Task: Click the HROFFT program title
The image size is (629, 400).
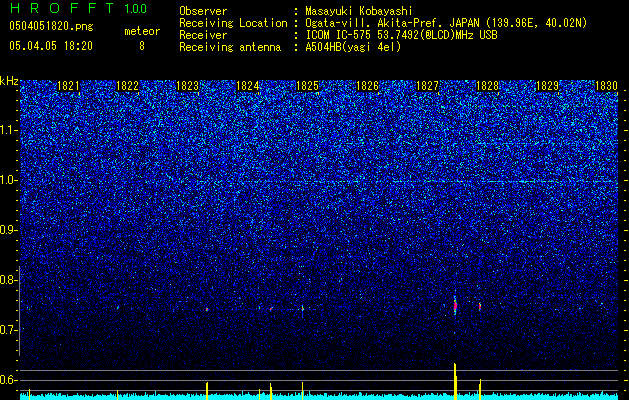Action: (x=62, y=8)
